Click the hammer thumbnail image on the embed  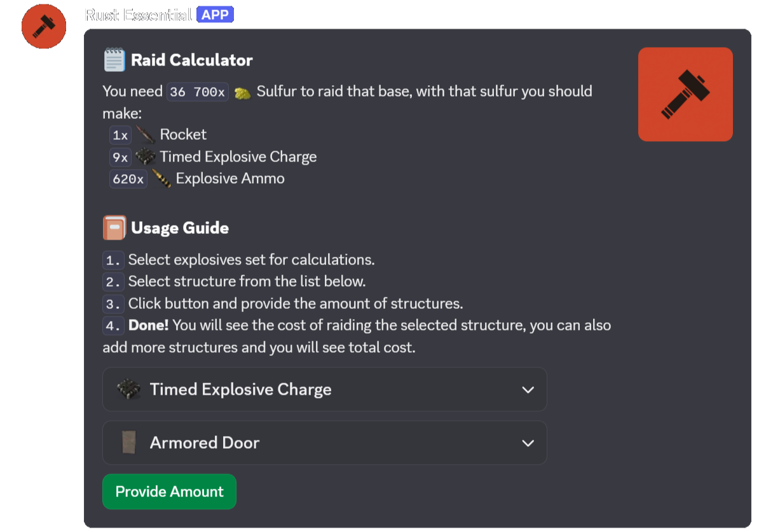coord(685,94)
